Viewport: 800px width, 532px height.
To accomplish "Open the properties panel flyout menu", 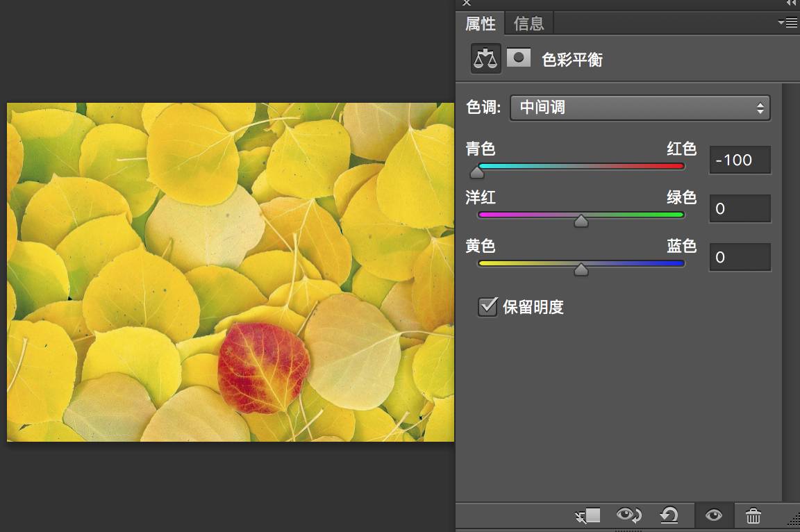I will (787, 22).
